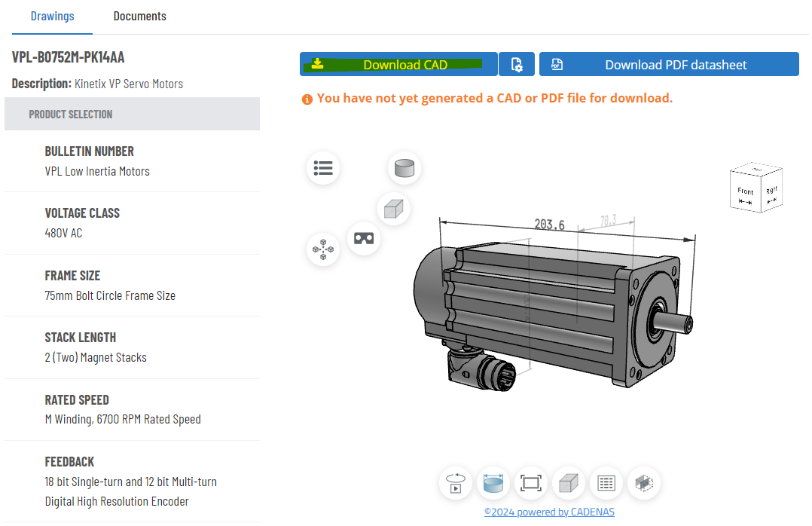The image size is (812, 526).
Task: Select the Drawings tab
Action: click(52, 16)
